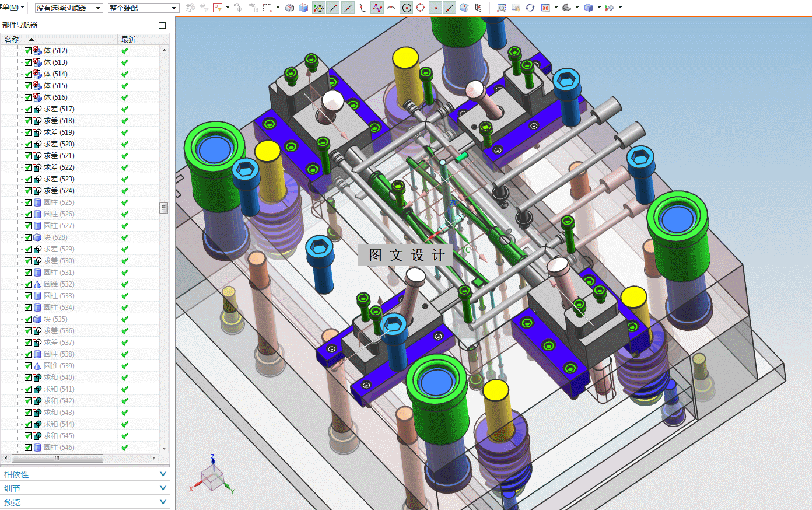Screen dimensions: 812x510
Task: Click the 最新 column header
Action: pos(128,39)
